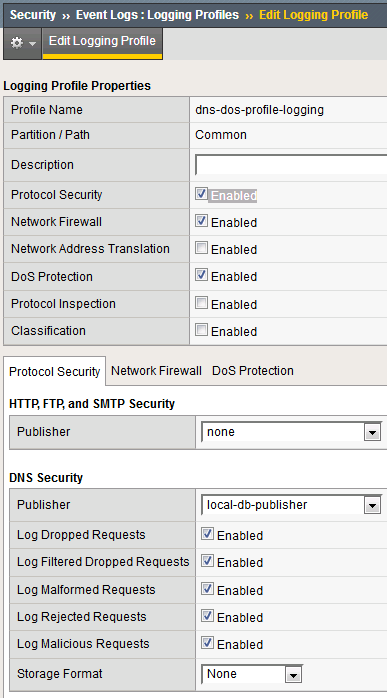Toggle Log Malformed Requests checkbox
This screenshot has width=387, height=698.
coord(207,588)
